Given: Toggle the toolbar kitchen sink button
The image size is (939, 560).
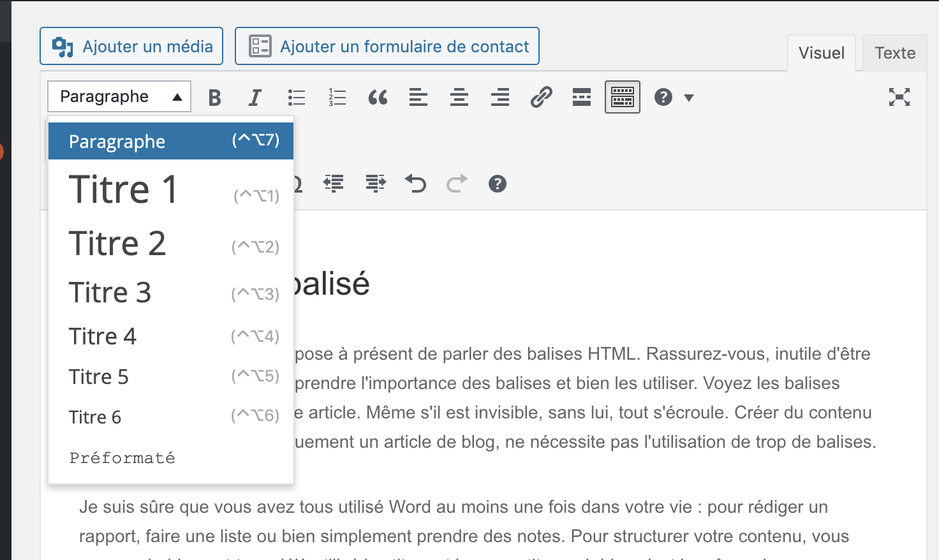Looking at the screenshot, I should point(623,97).
